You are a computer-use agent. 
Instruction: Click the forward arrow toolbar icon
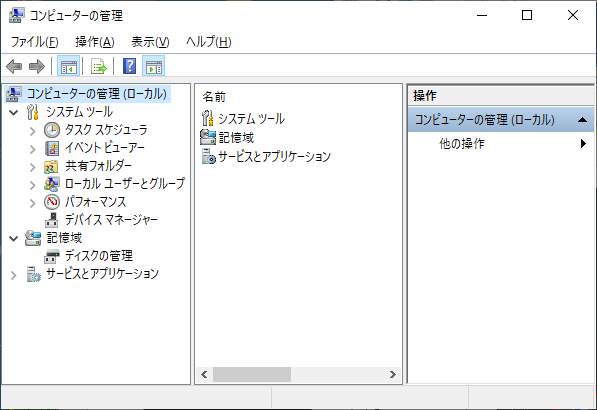pos(37,66)
